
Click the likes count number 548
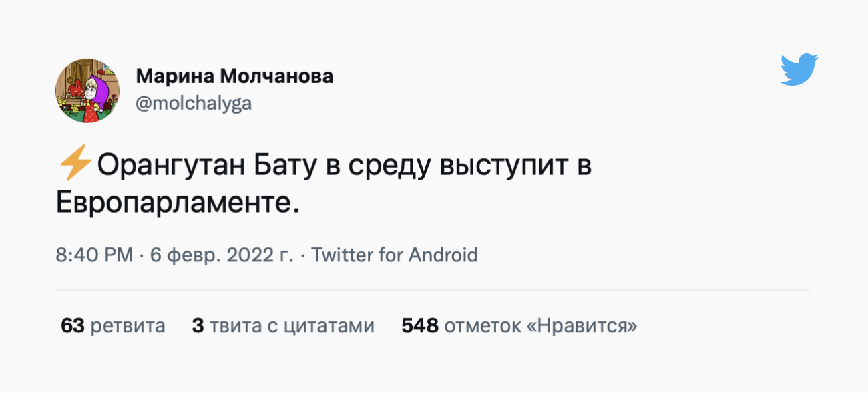click(x=419, y=326)
